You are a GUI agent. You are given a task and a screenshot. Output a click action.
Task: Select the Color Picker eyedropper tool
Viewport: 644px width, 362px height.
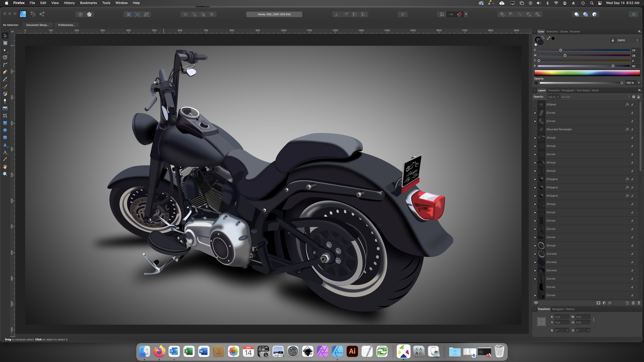5,159
